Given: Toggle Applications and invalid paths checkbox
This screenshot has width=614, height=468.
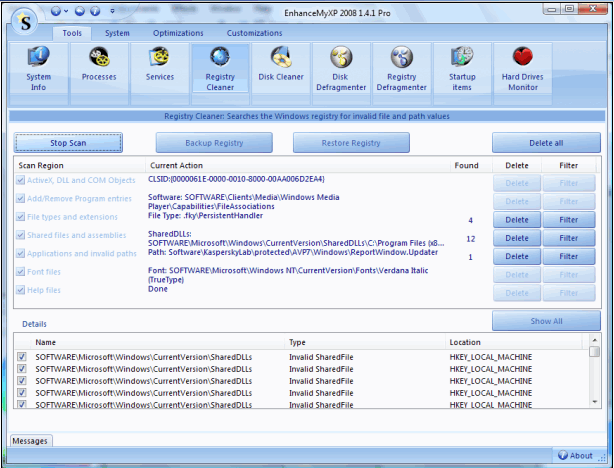Looking at the screenshot, I should tap(20, 253).
